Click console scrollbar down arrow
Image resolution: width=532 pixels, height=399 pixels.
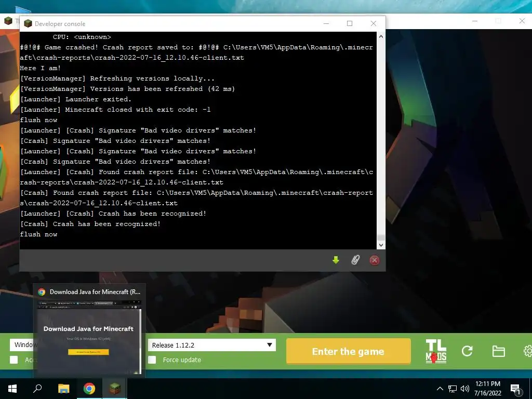click(381, 245)
